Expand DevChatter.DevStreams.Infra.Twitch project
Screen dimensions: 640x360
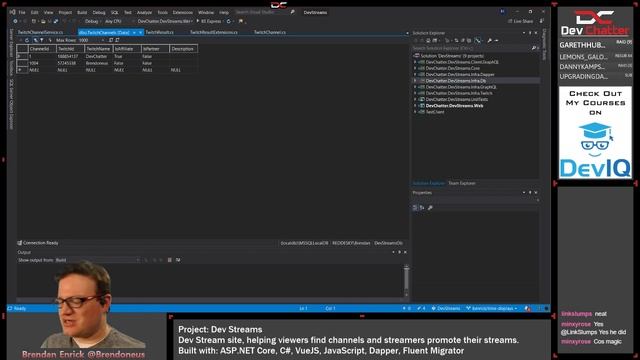416,93
